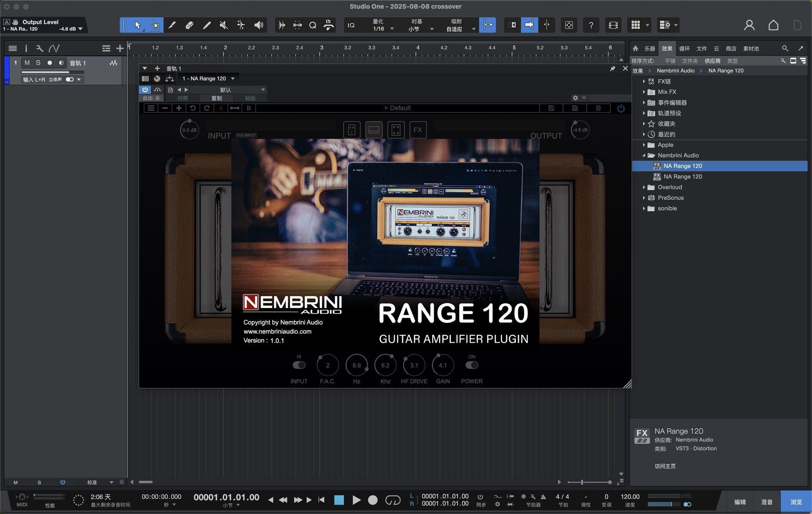The width and height of the screenshot is (812, 514).
Task: Select the Bend tool
Action: 241,25
